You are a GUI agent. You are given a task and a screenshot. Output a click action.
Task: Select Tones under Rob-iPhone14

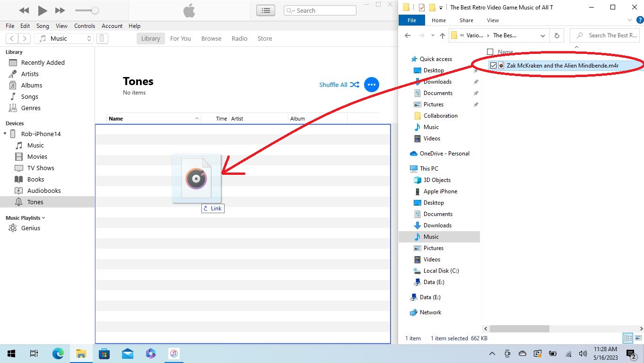click(47, 202)
